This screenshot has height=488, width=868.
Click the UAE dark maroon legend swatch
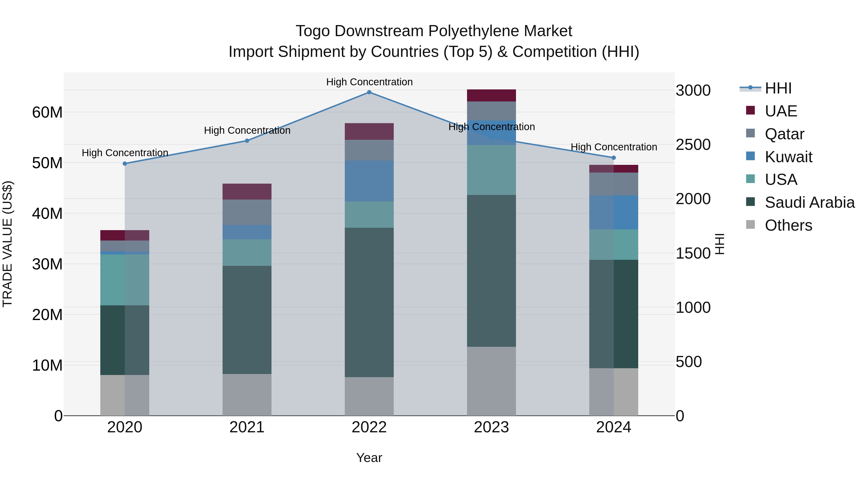click(750, 110)
